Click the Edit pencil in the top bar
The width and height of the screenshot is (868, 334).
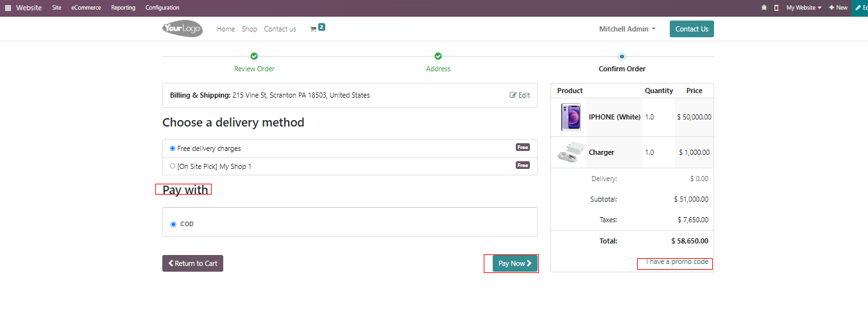(860, 8)
